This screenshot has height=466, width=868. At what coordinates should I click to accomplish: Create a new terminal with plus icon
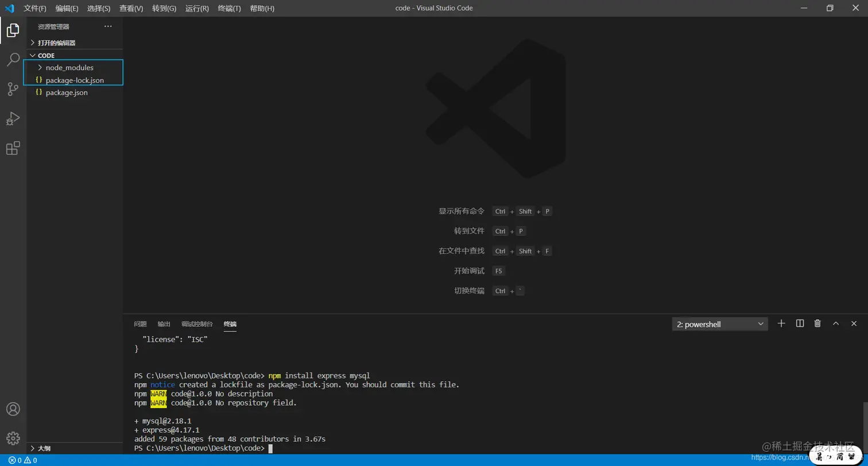pos(781,323)
